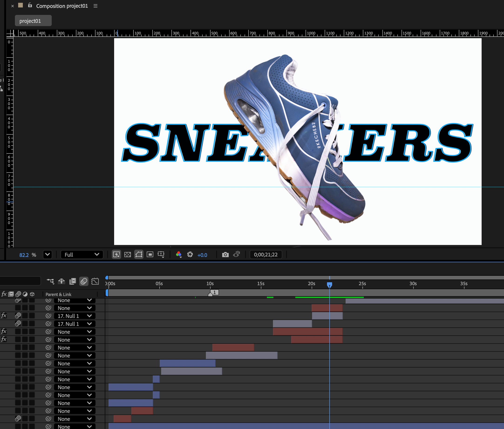Select the project01 composition tab
Image resolution: width=504 pixels, height=429 pixels.
(33, 21)
